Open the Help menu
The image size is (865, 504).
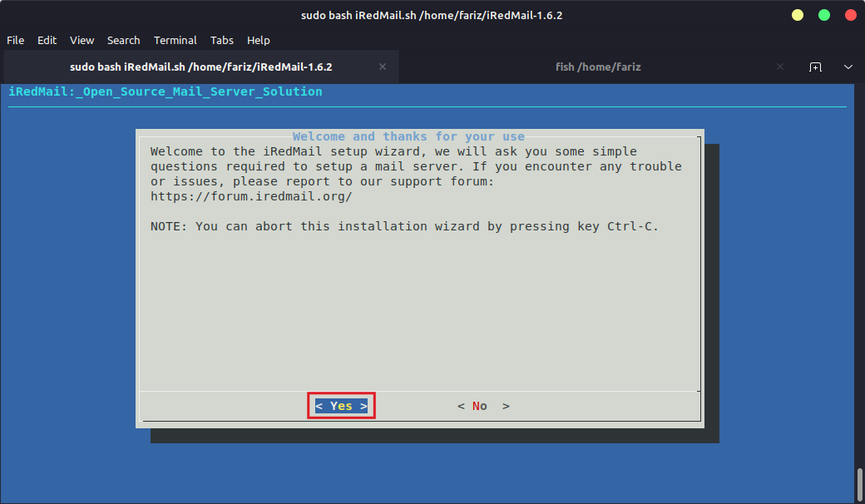pyautogui.click(x=258, y=40)
